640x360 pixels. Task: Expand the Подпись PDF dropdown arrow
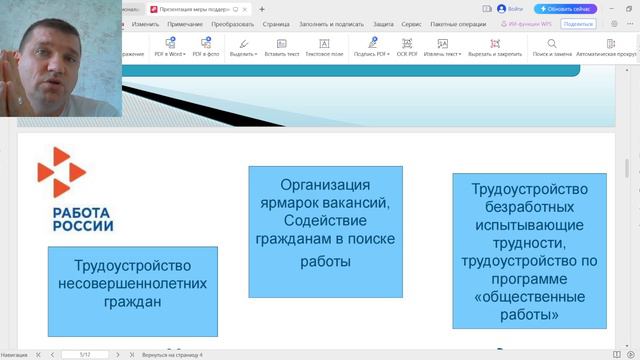[x=388, y=54]
